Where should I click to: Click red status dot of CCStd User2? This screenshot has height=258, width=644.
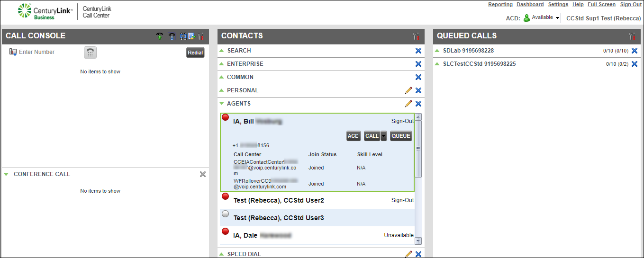click(x=226, y=196)
